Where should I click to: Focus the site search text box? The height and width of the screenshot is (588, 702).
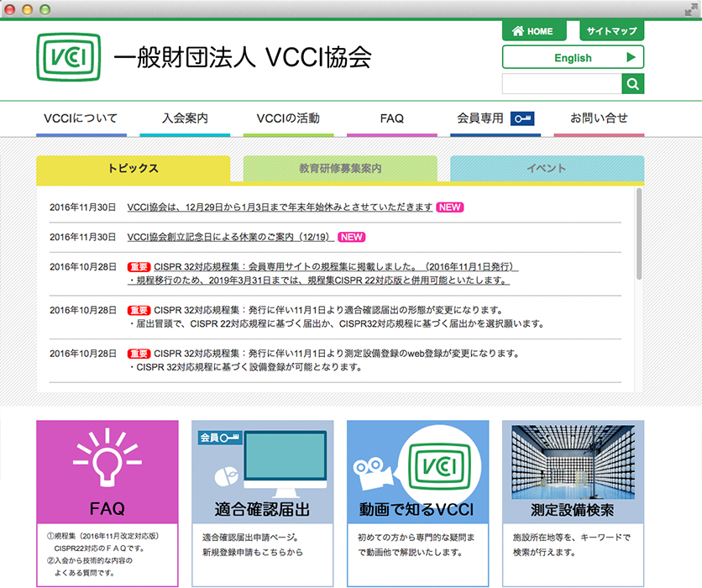click(x=562, y=84)
